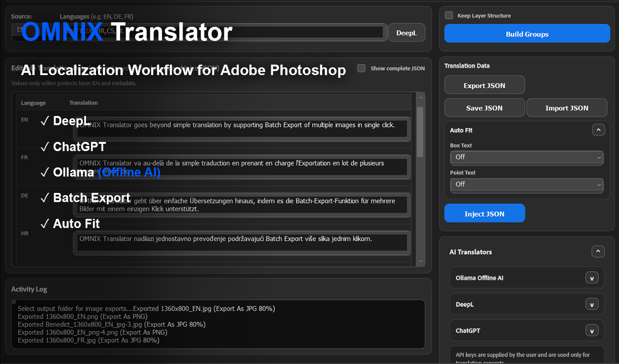
Task: Expand the DeepL translator section
Action: click(592, 304)
